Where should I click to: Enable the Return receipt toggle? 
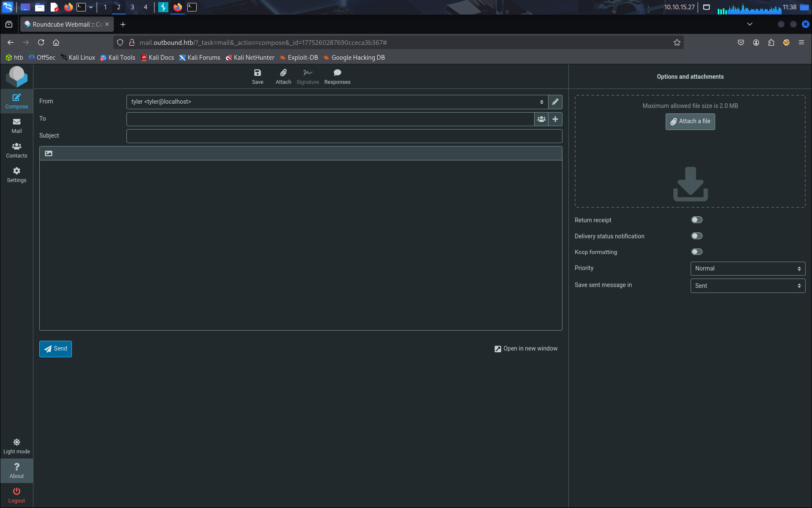(x=697, y=220)
